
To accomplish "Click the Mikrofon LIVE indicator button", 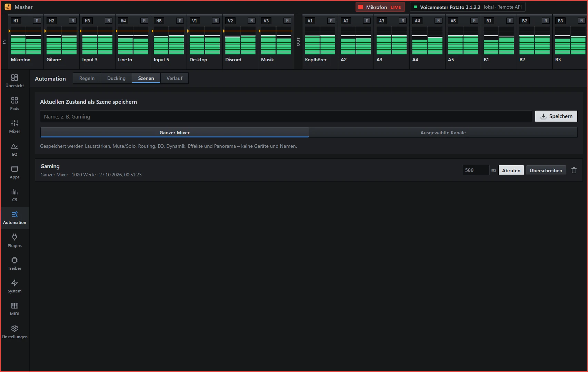I will click(x=379, y=7).
